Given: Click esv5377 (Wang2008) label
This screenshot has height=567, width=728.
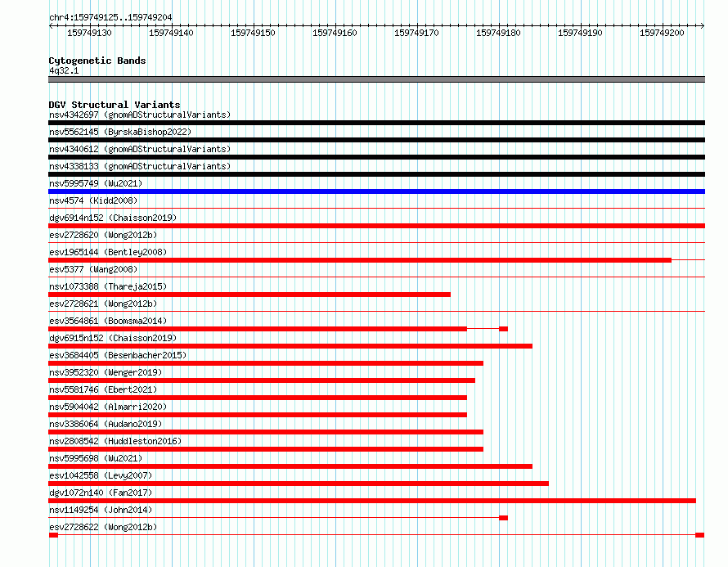Looking at the screenshot, I should pos(93,269).
